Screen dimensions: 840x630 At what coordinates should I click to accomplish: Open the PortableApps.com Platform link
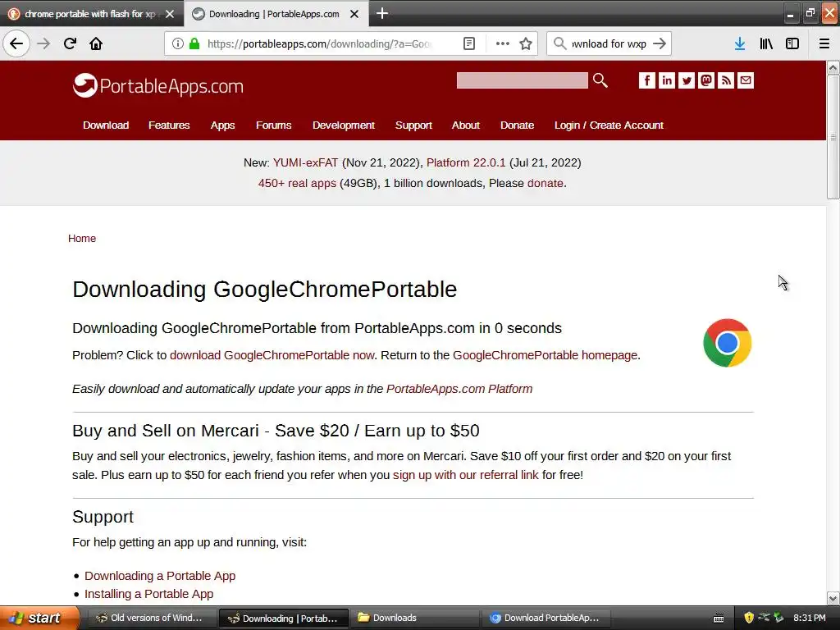click(x=459, y=389)
